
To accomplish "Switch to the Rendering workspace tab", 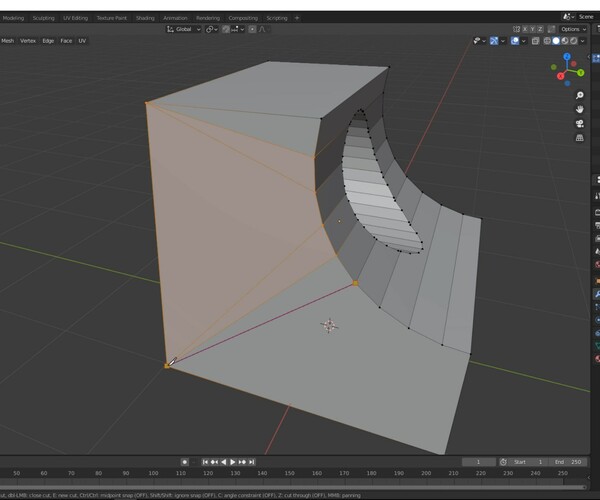I will pyautogui.click(x=208, y=18).
